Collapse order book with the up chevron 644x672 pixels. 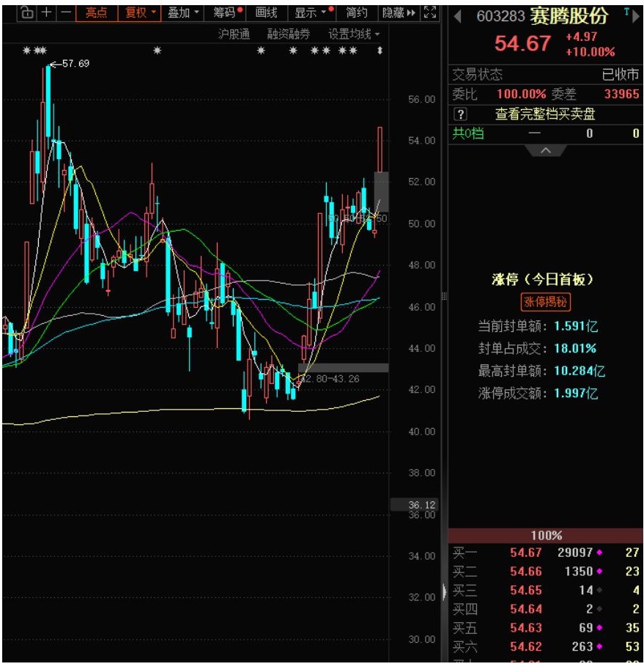[545, 150]
